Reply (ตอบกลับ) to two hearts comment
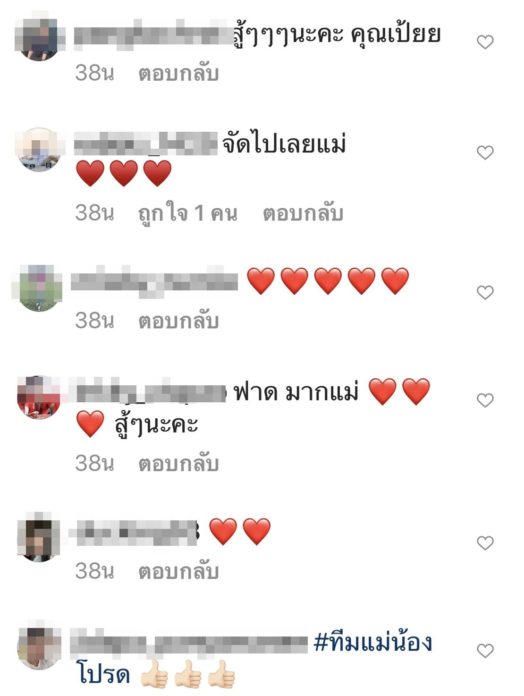This screenshot has height=696, width=524. (178, 571)
